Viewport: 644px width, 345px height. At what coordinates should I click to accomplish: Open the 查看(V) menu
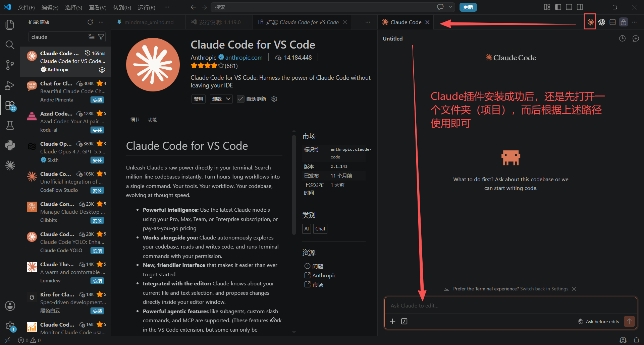tap(98, 7)
